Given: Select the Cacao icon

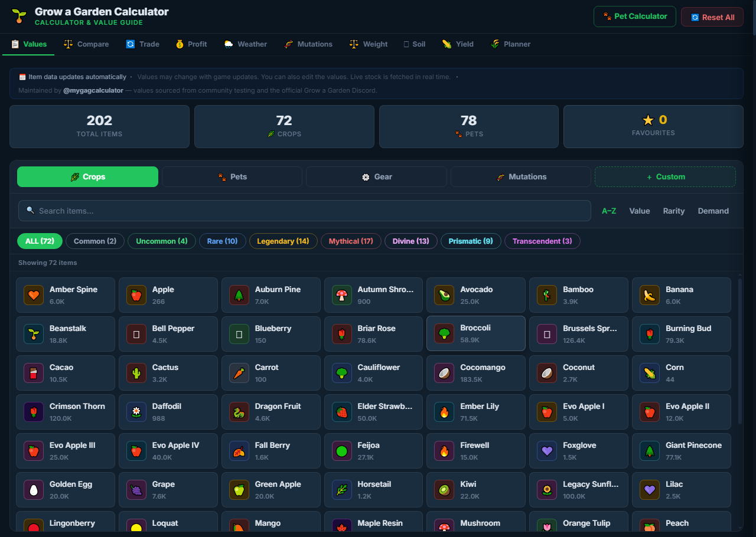Looking at the screenshot, I should tap(34, 373).
